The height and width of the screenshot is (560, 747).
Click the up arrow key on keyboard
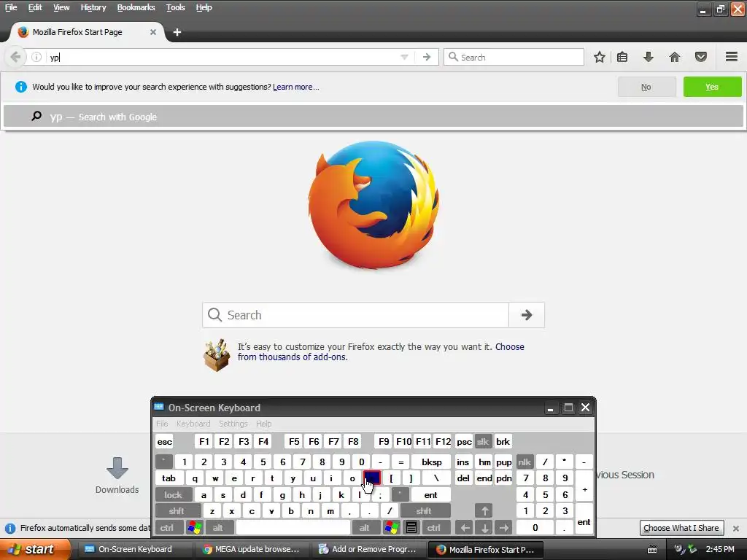point(484,511)
